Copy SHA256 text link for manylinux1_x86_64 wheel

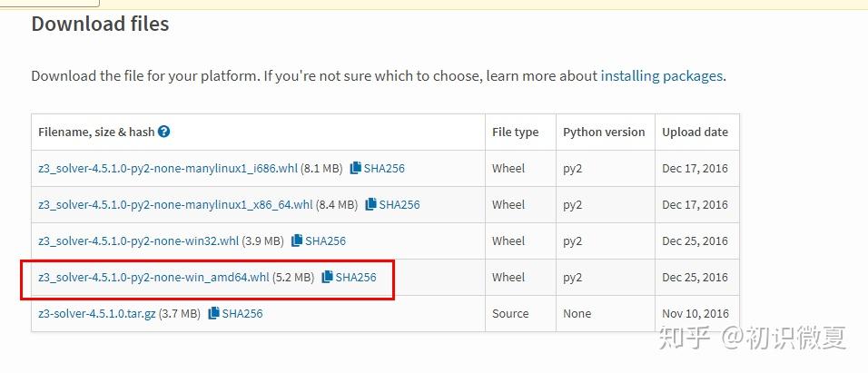(399, 204)
